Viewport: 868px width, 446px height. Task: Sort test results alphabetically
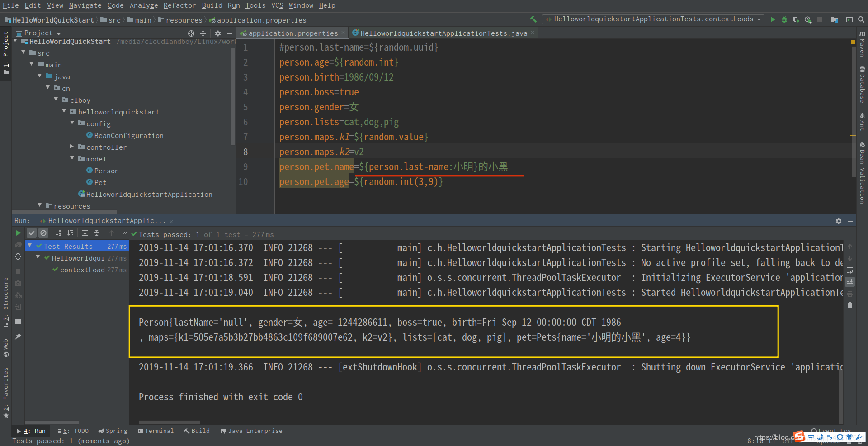point(58,233)
